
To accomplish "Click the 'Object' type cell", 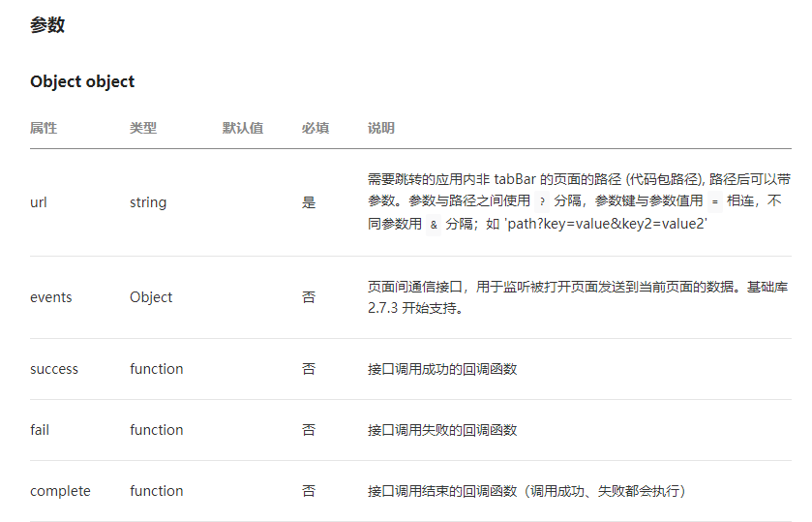I will (x=151, y=297).
